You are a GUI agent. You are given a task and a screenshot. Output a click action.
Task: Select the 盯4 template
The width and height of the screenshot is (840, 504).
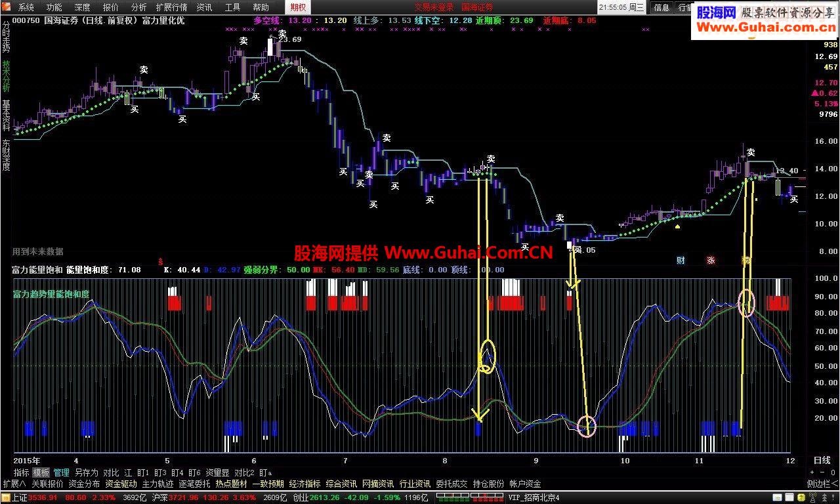(x=177, y=472)
